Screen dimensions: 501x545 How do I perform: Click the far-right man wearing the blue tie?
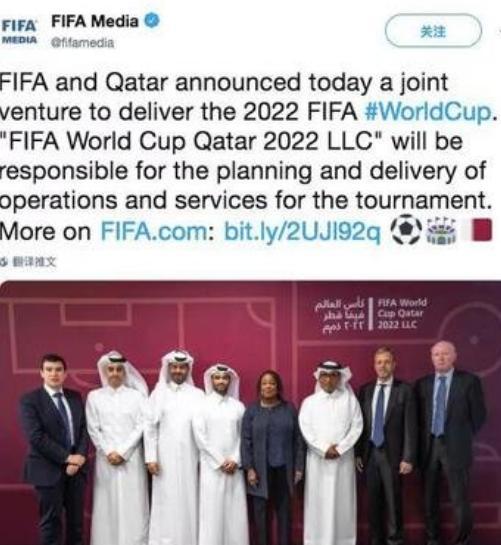(x=449, y=441)
